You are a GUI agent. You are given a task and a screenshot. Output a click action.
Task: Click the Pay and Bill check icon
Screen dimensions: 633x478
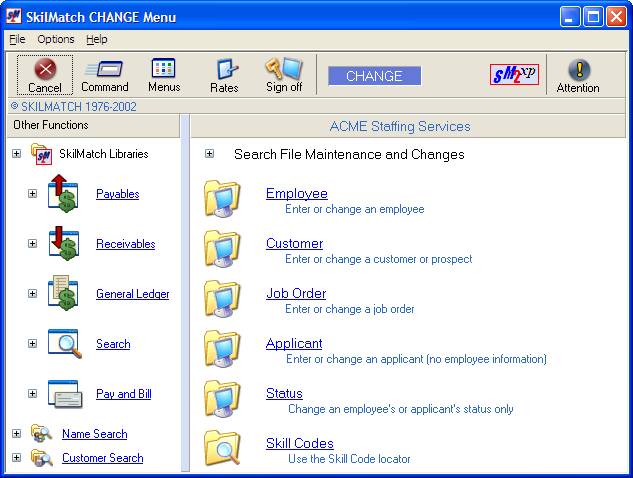point(65,394)
